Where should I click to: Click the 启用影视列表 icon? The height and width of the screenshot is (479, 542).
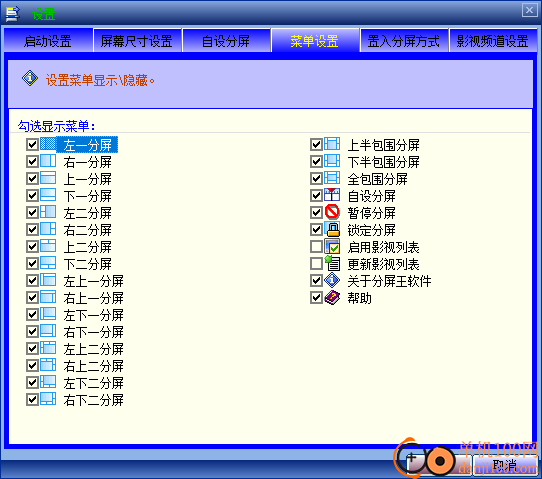[x=332, y=246]
